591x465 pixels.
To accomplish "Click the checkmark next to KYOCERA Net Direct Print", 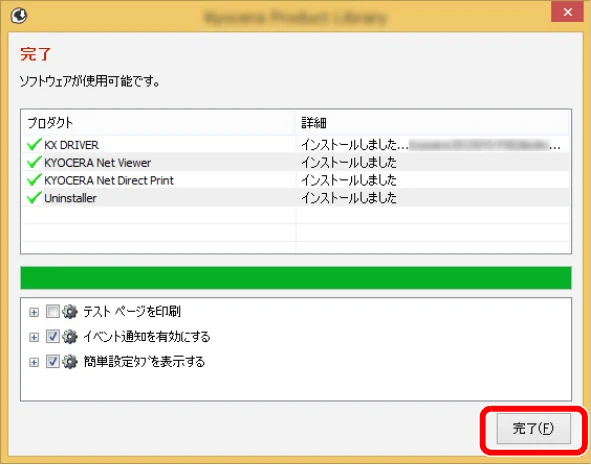I will (34, 180).
